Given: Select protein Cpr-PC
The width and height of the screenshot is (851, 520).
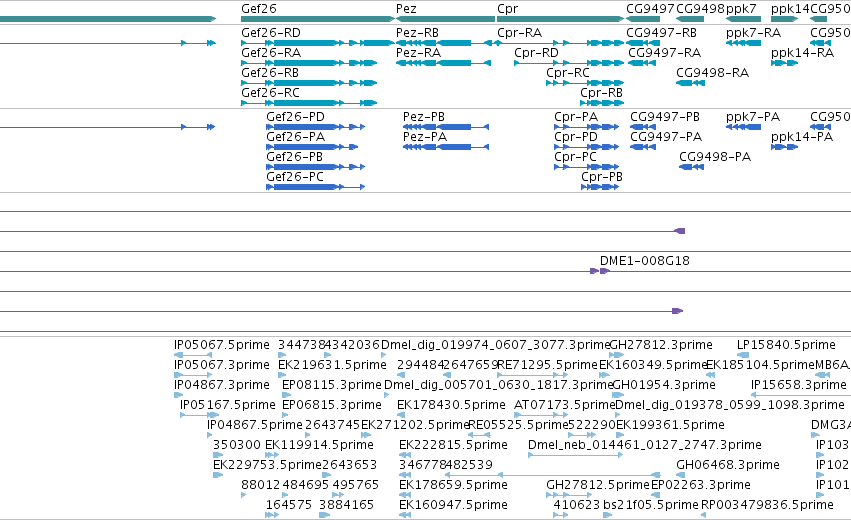Looking at the screenshot, I should pyautogui.click(x=575, y=157).
